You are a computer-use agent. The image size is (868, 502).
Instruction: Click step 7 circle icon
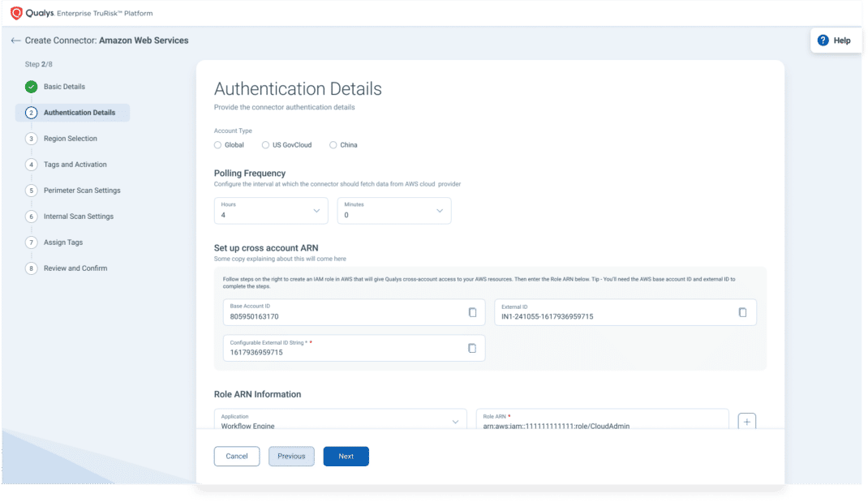(31, 242)
